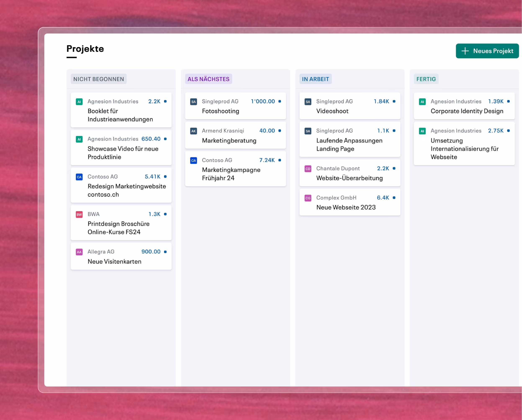
Task: Click Contoso AG name on Marketingkampagne card
Action: pyautogui.click(x=217, y=160)
